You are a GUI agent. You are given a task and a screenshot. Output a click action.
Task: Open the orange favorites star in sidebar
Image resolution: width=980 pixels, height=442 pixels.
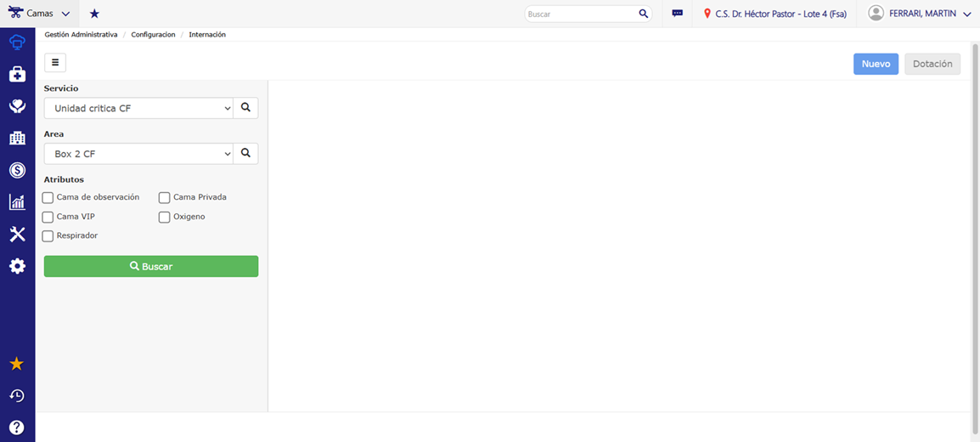tap(17, 364)
